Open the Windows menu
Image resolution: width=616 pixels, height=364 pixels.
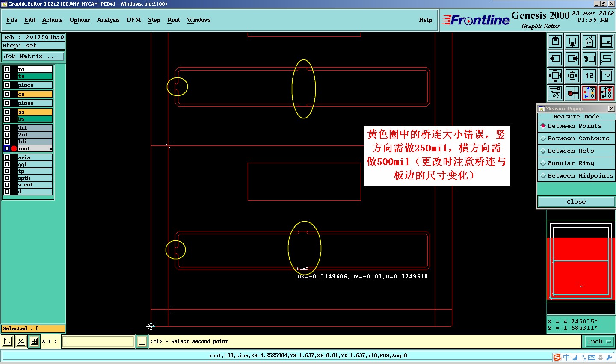coord(199,20)
